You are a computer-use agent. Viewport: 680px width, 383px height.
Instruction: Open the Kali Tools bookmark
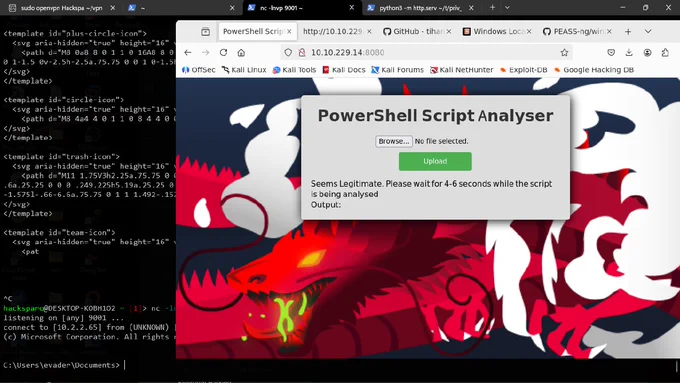[294, 70]
